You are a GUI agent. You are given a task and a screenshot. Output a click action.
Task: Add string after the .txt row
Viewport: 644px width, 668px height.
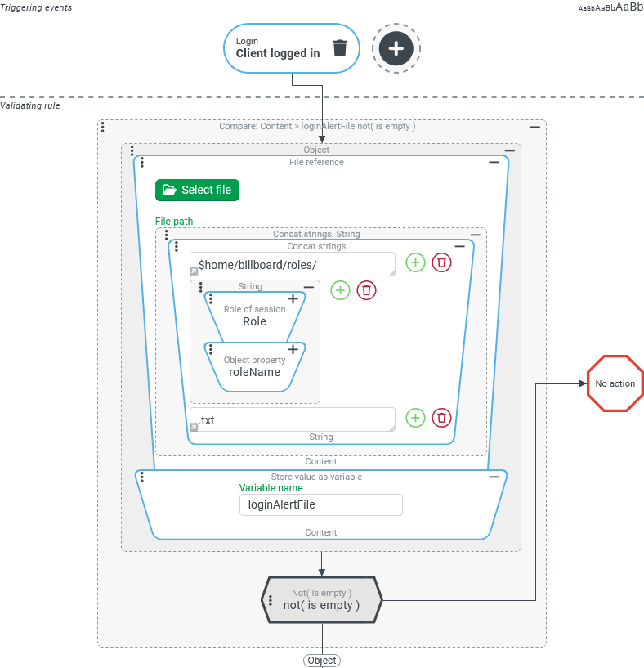click(x=415, y=418)
